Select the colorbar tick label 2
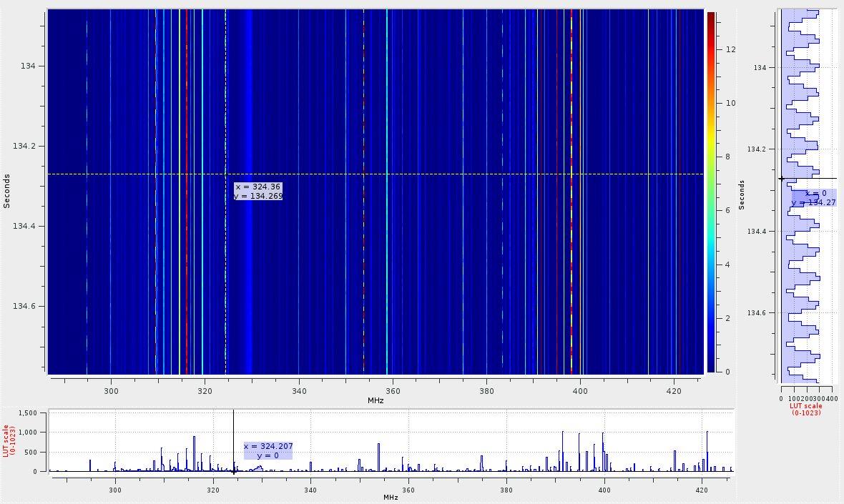Viewport: 844px width, 504px height. coord(727,318)
